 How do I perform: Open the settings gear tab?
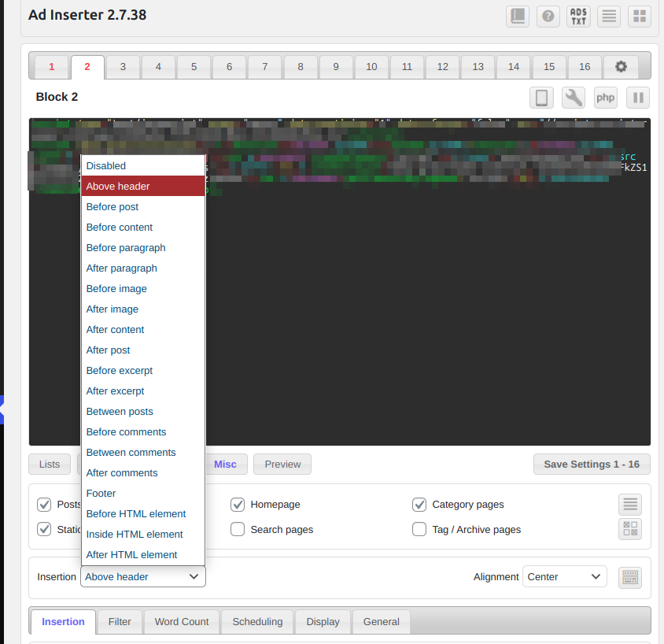(621, 67)
